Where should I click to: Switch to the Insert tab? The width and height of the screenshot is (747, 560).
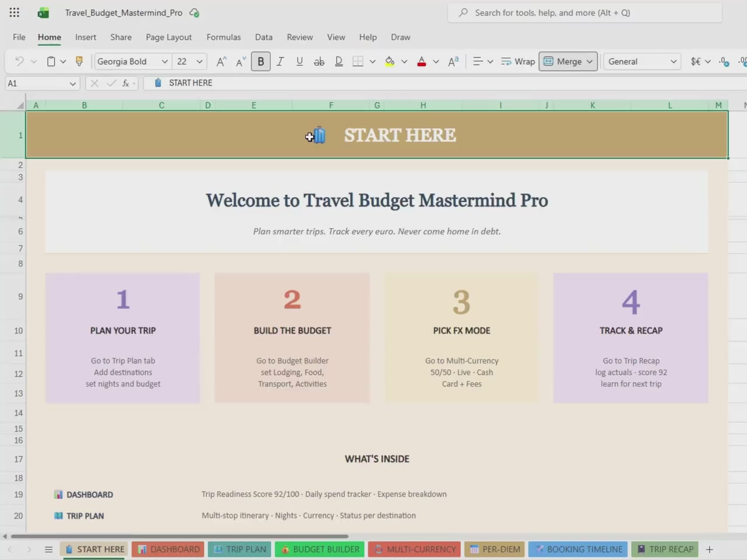(x=86, y=37)
